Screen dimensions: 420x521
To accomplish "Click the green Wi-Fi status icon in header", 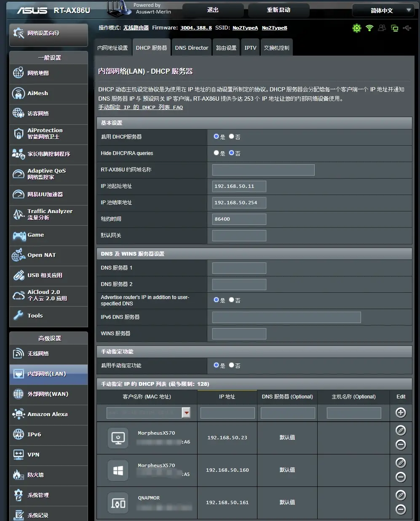I will coord(369,28).
